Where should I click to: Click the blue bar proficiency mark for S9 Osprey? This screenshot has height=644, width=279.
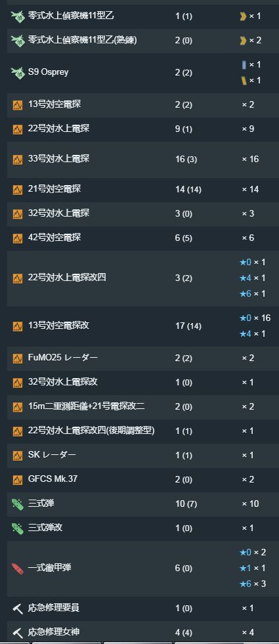point(244,64)
